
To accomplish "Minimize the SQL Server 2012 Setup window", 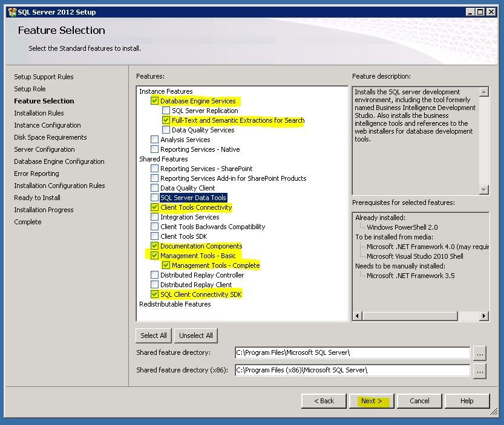I will (470, 12).
